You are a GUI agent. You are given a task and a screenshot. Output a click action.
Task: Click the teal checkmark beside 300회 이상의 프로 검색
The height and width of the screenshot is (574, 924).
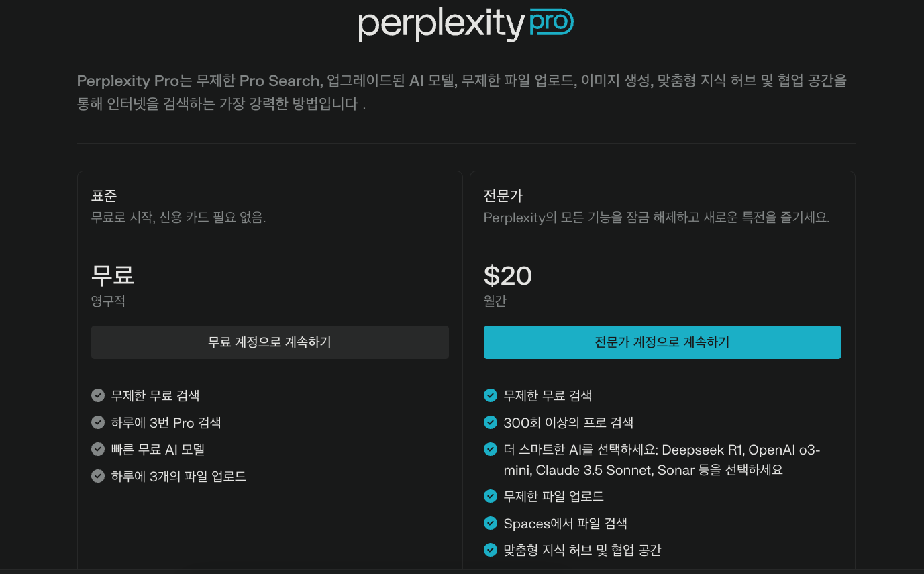pyautogui.click(x=491, y=422)
